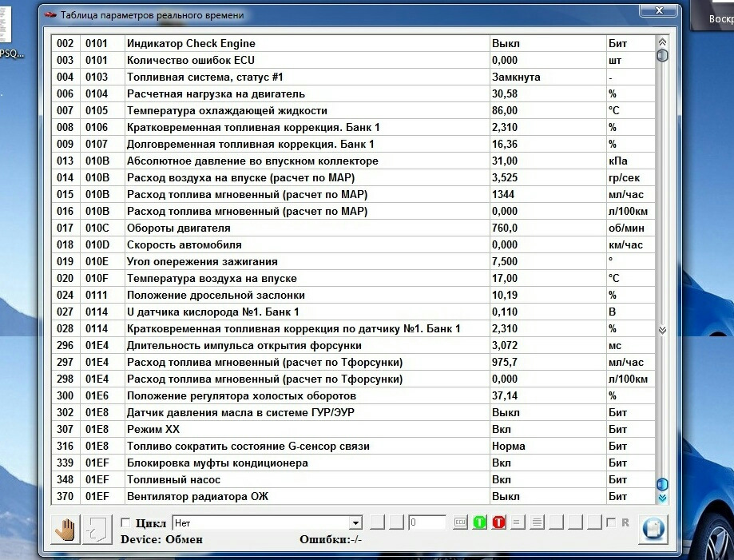This screenshot has height=560, width=734.
Task: Select U датчика кислорода №1. Банк 1
Action: (x=354, y=312)
